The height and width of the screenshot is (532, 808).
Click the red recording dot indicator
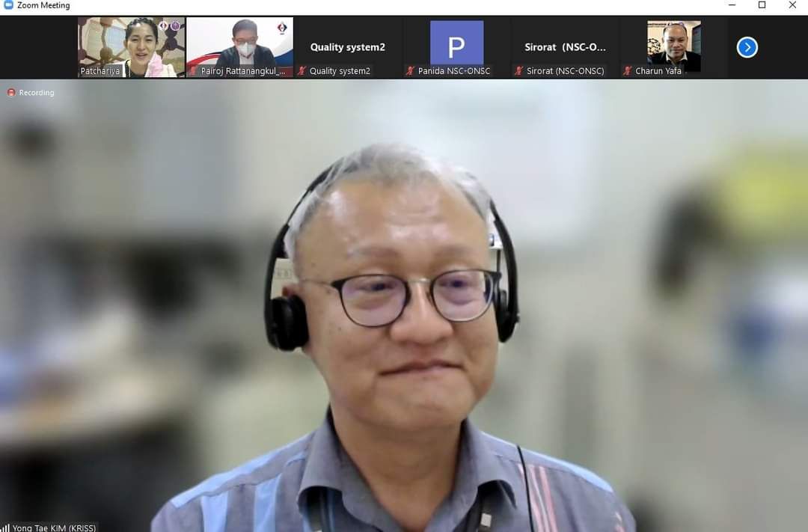[x=11, y=93]
